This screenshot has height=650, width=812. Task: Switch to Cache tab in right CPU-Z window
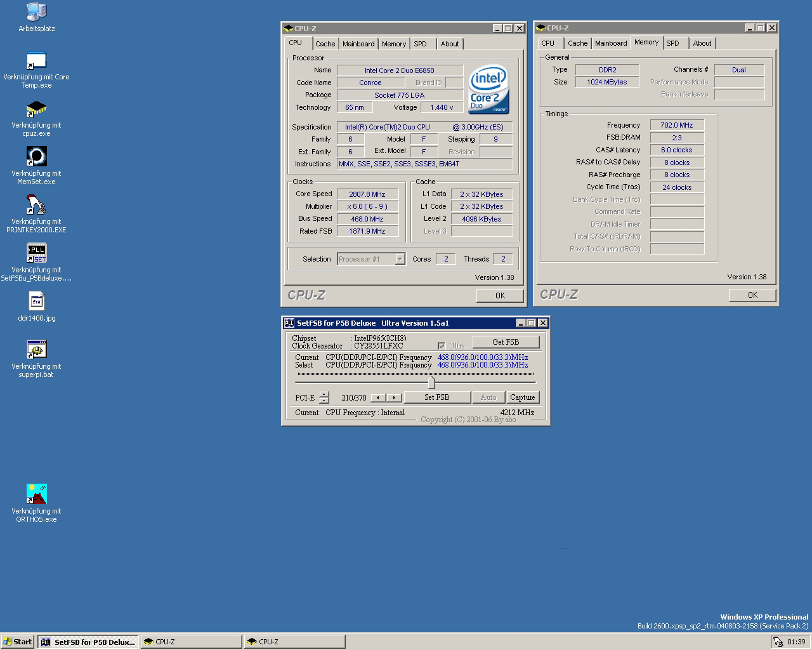click(578, 43)
